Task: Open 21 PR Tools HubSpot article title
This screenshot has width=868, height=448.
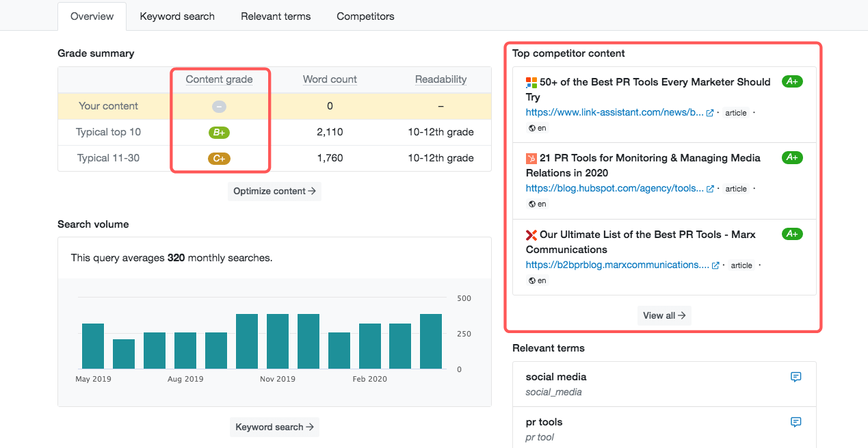Action: pyautogui.click(x=643, y=166)
